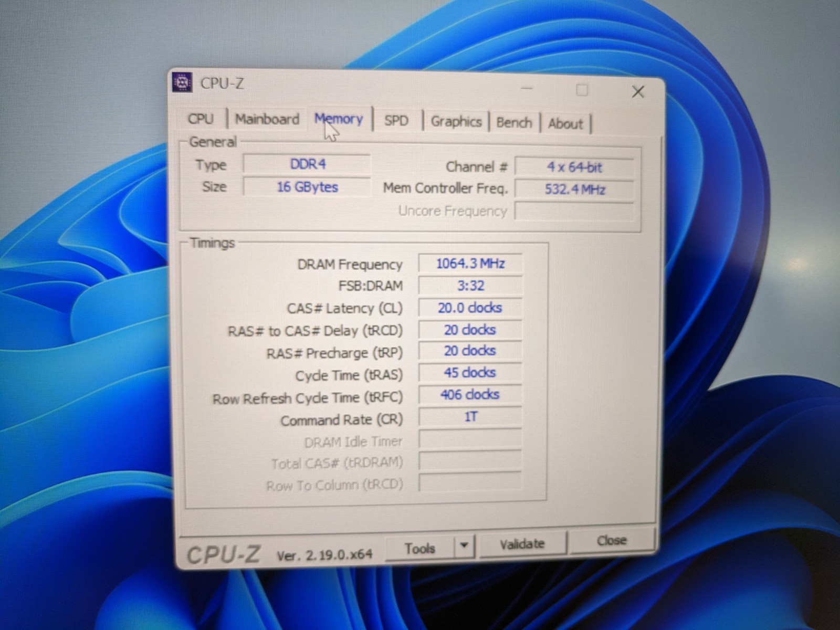Click the DDR4 type field

[x=307, y=164]
